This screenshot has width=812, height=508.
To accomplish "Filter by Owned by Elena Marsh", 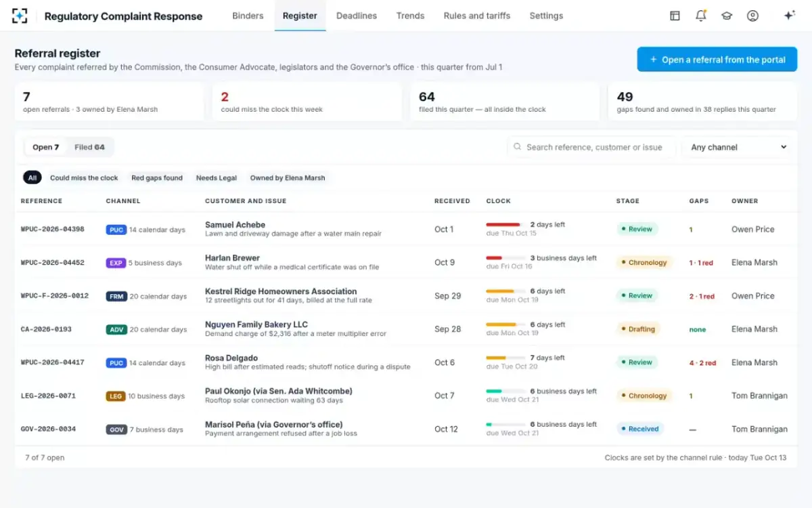I will [288, 177].
